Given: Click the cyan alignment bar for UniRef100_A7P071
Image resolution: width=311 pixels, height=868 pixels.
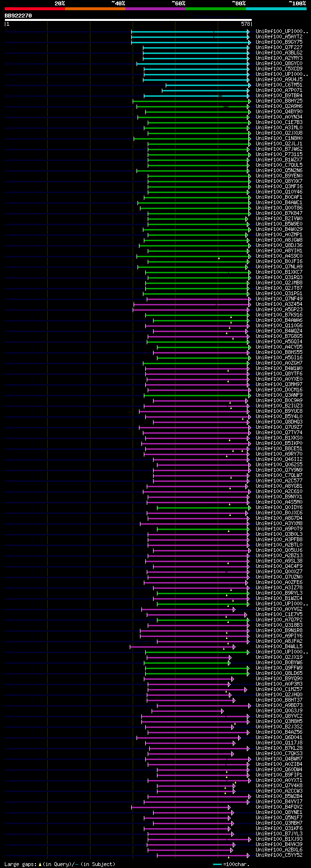Looking at the screenshot, I should pos(206,90).
